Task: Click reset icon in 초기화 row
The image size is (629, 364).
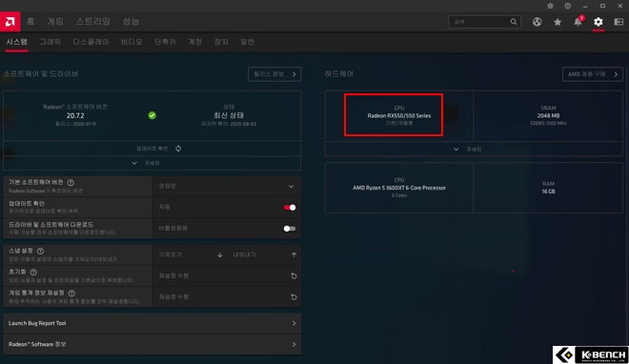Action: point(294,275)
